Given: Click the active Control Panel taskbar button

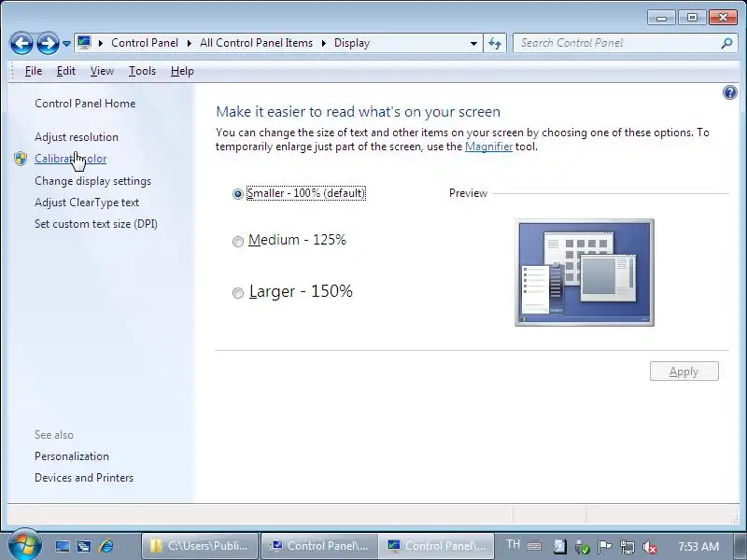Looking at the screenshot, I should point(436,546).
